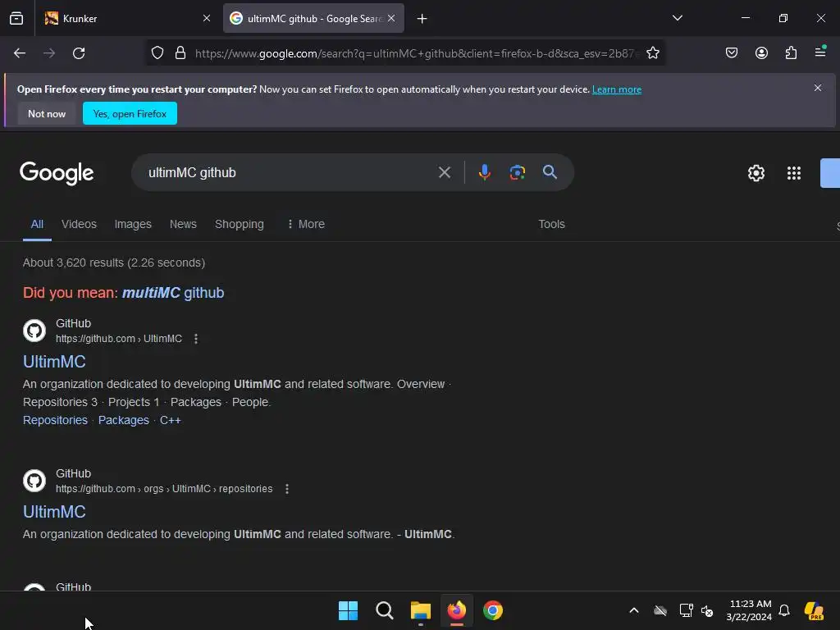Open UltimMC repositories result title
This screenshot has height=630, width=840.
(x=54, y=512)
